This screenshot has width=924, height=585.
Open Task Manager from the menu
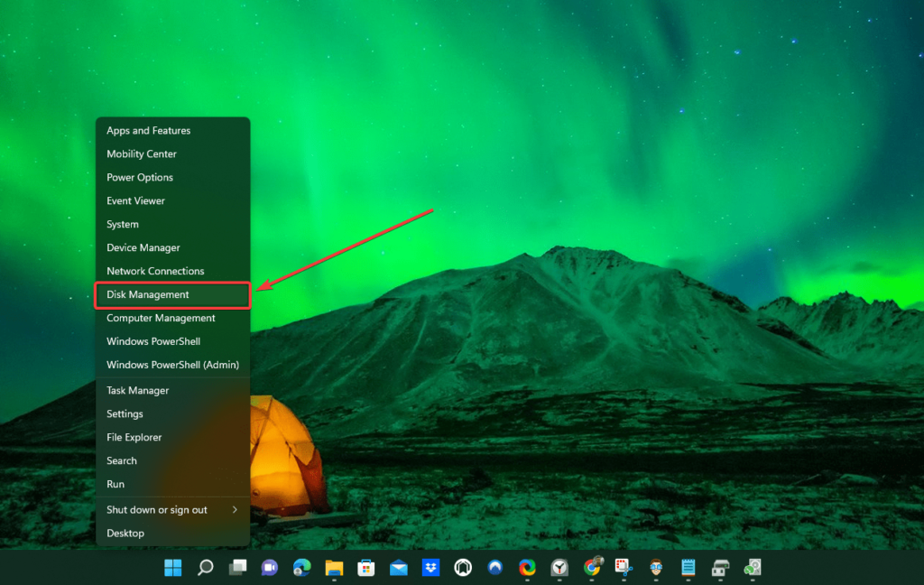(x=138, y=391)
